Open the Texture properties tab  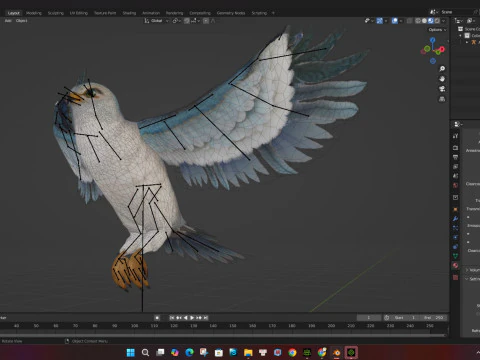(x=455, y=277)
